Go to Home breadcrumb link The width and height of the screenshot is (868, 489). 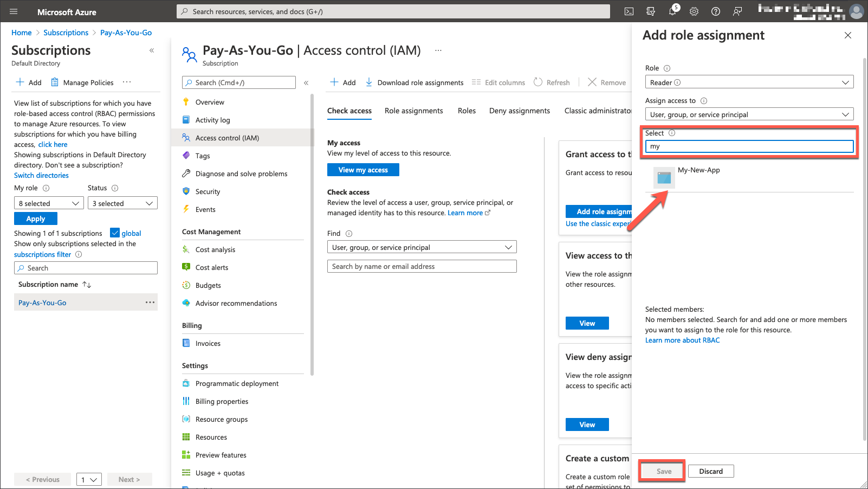pyautogui.click(x=22, y=33)
